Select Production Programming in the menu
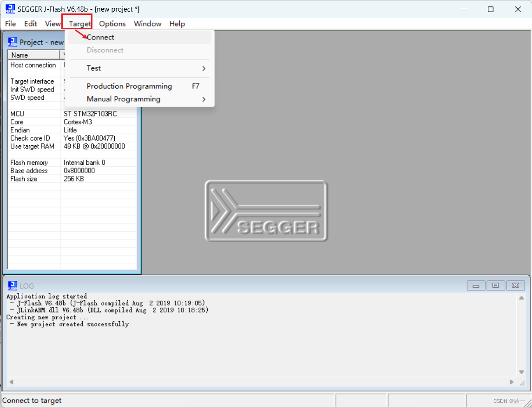The width and height of the screenshot is (532, 408). (129, 86)
